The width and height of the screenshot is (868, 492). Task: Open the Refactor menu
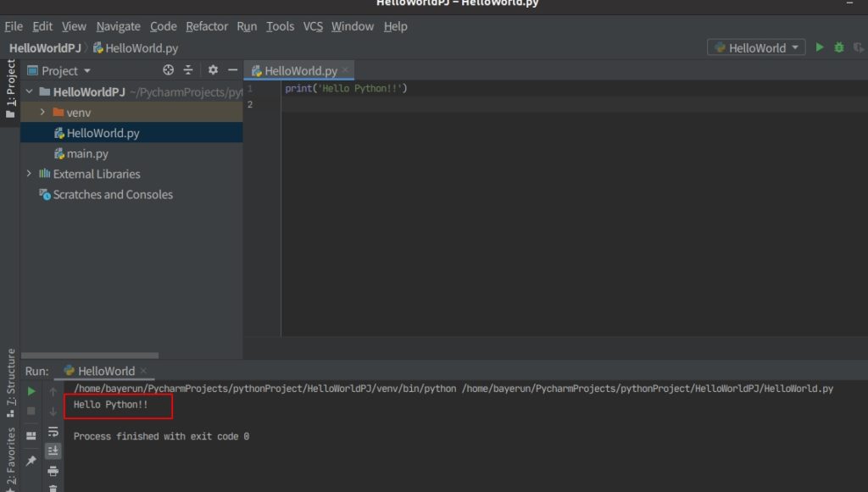(207, 26)
